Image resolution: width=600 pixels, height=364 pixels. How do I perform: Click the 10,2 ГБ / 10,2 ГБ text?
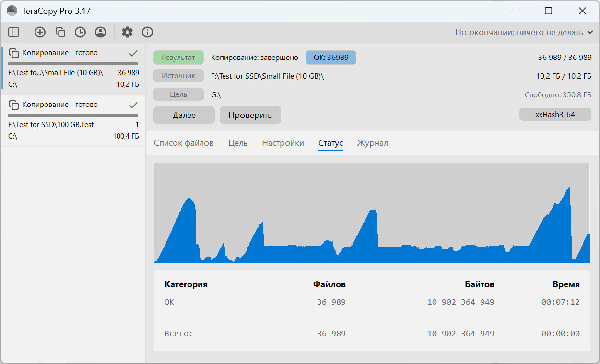pos(564,76)
